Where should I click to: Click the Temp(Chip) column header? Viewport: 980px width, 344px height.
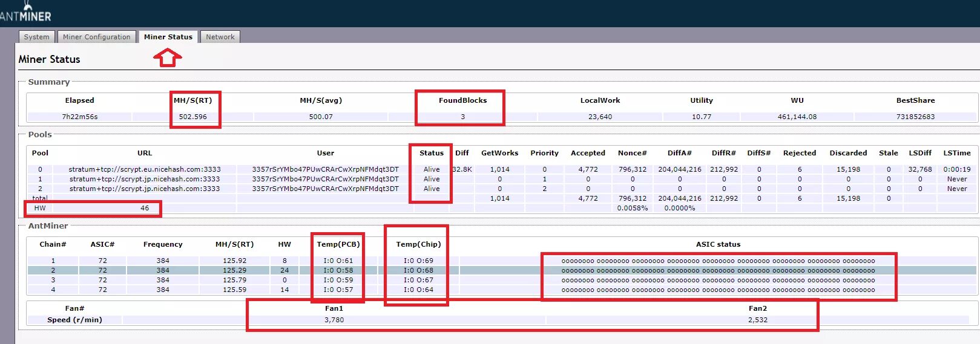[x=419, y=244]
